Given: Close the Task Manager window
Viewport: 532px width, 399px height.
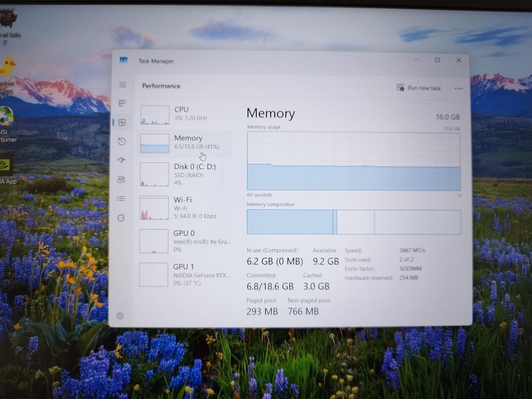Looking at the screenshot, I should click(x=458, y=60).
